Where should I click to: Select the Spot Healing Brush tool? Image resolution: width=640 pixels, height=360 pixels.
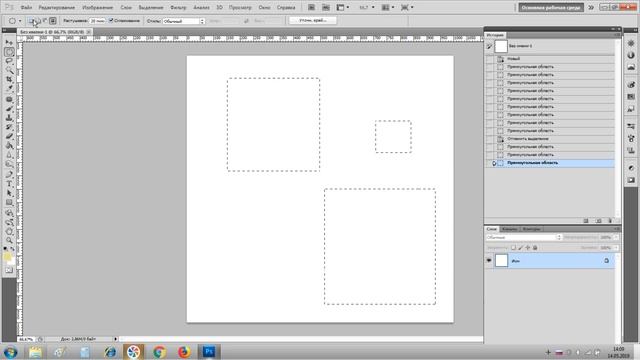(9, 99)
